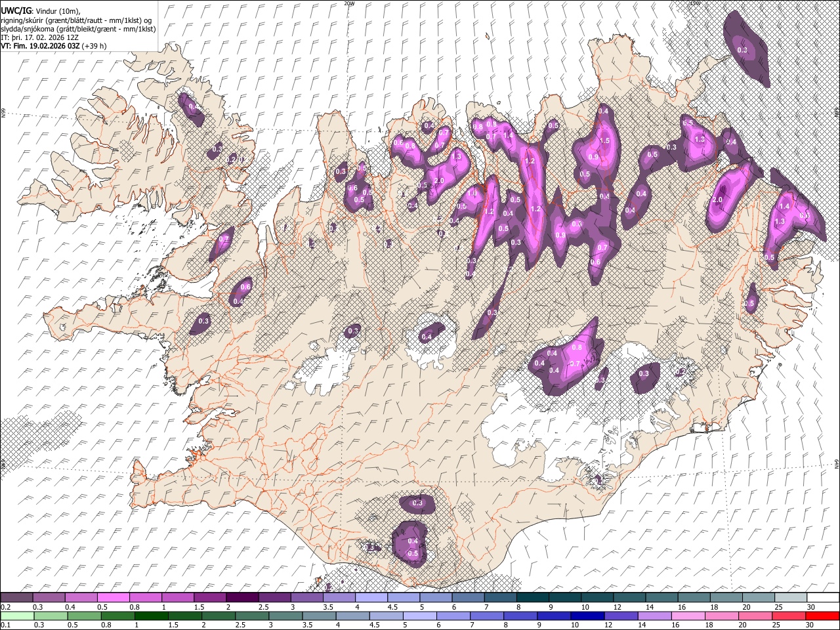The width and height of the screenshot is (840, 630).
Task: Click the '0.1' label under the bottom legend row
Action: pos(5,625)
